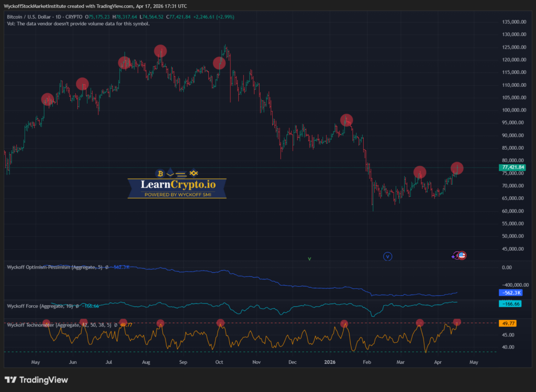Click the orange 49.77 value label
The image size is (536, 392).
(508, 323)
